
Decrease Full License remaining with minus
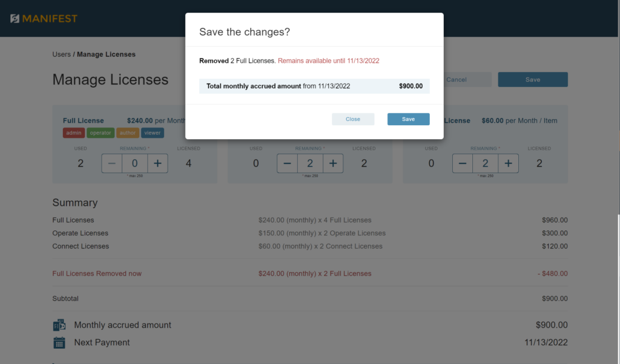tap(111, 163)
